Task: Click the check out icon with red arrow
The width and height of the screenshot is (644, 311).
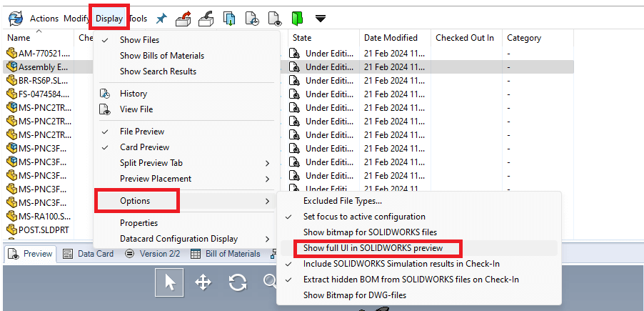Action: tap(183, 19)
